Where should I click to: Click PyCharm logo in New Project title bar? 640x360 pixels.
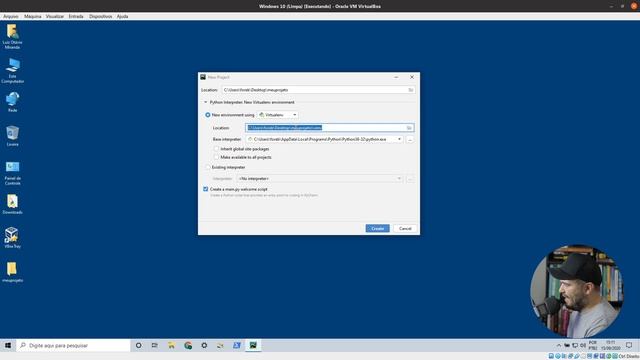[203, 77]
